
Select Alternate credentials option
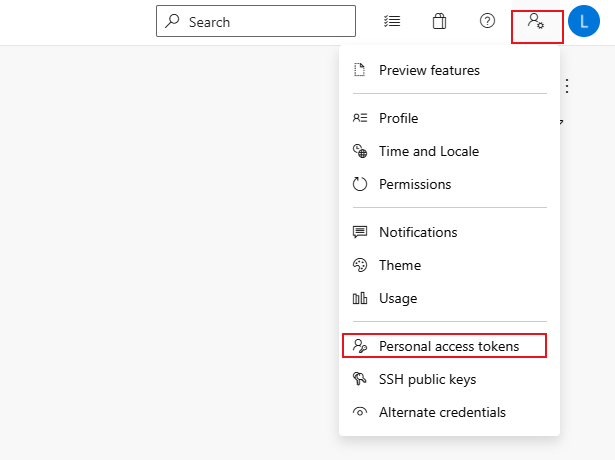click(442, 412)
